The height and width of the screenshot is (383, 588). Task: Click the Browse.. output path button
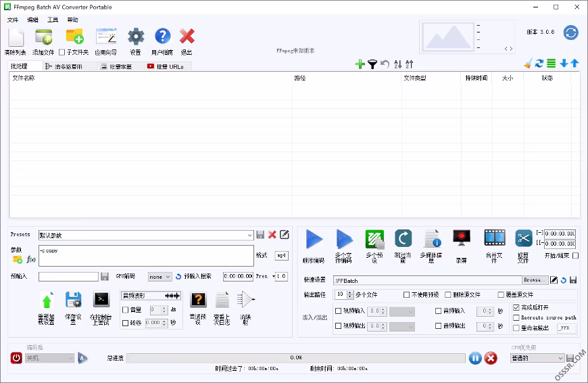(x=535, y=280)
